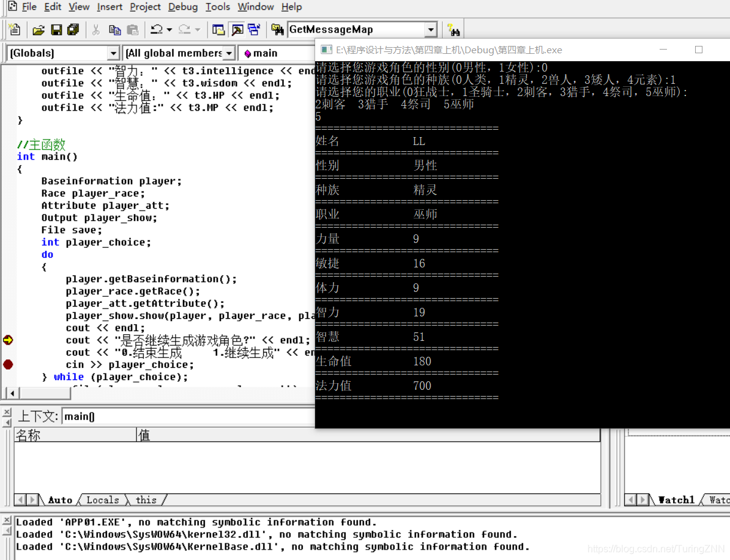Click the console window title icon

(326, 50)
